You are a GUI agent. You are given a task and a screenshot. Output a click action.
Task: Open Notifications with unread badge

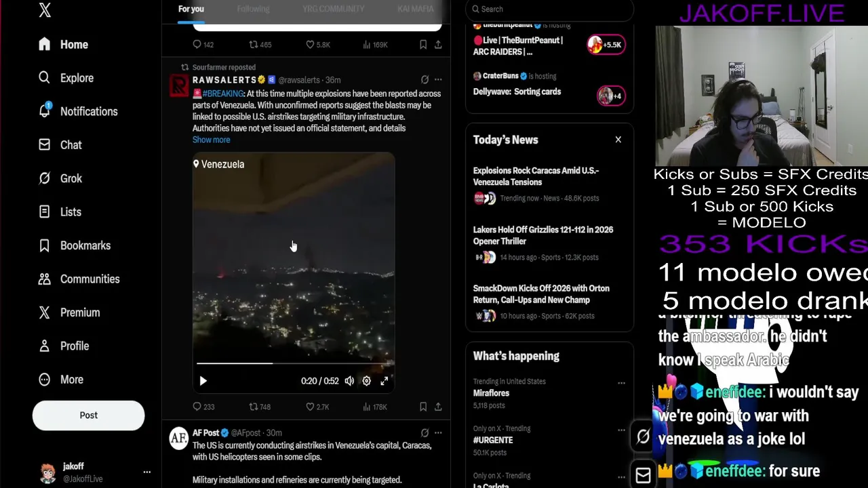tap(78, 111)
